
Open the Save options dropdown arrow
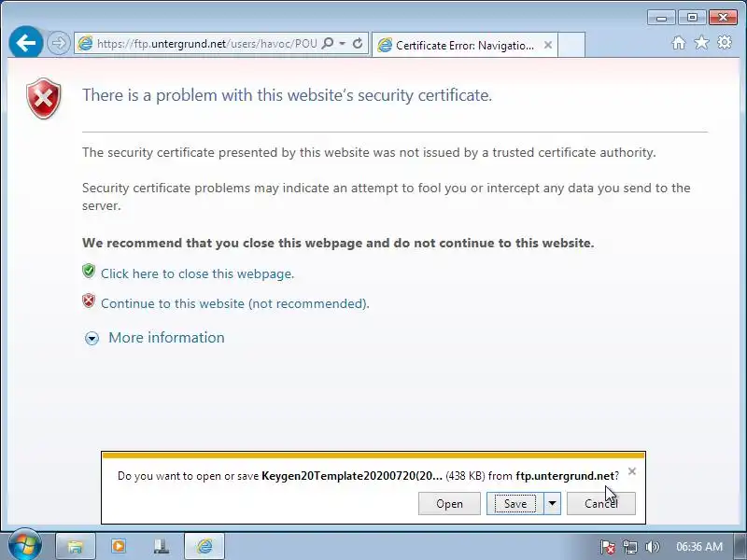tap(552, 503)
